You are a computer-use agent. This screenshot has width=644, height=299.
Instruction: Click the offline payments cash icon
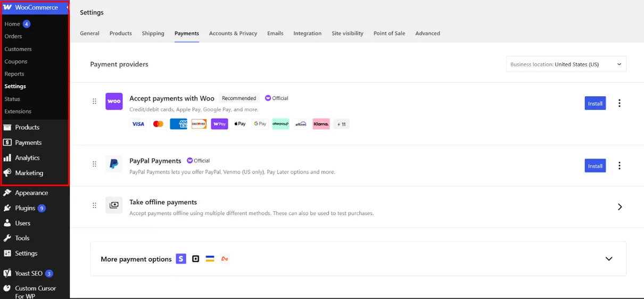click(114, 205)
